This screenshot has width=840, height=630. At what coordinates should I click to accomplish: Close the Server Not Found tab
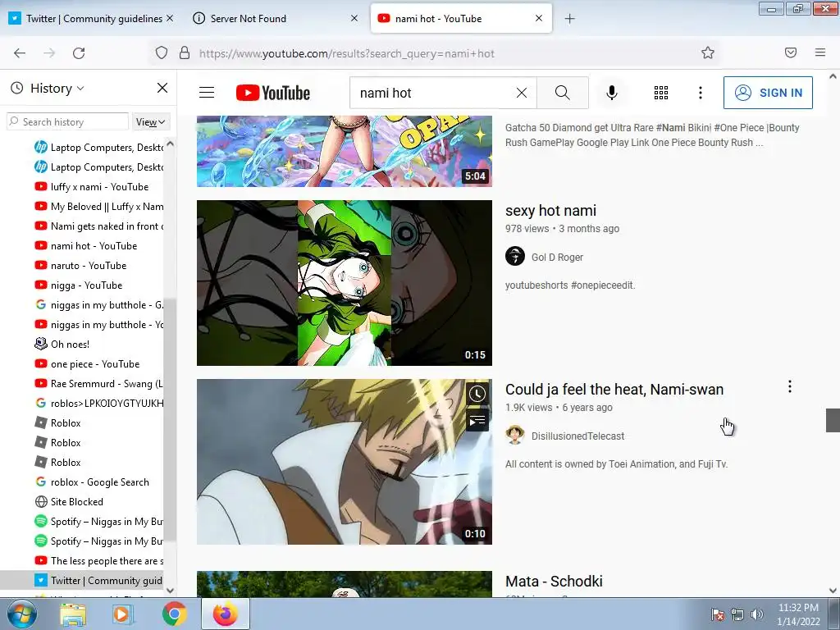coord(354,18)
